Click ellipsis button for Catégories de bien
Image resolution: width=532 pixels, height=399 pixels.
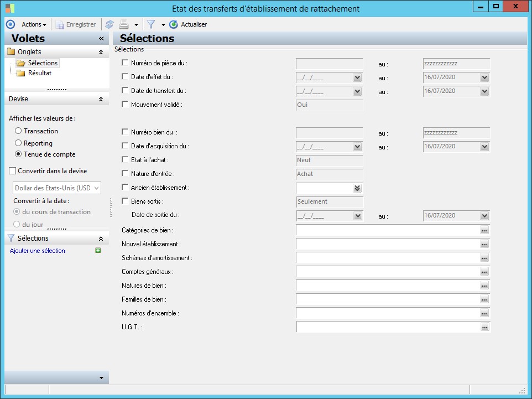point(484,231)
